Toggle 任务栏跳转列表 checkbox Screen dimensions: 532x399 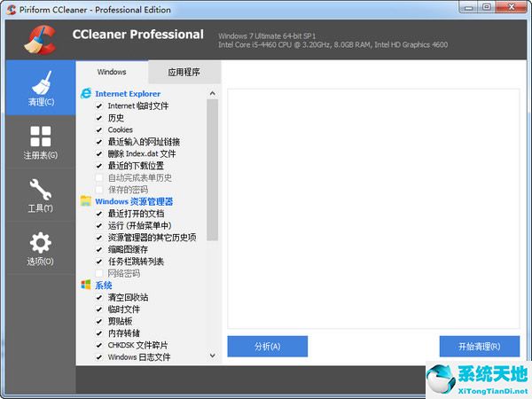(99, 262)
